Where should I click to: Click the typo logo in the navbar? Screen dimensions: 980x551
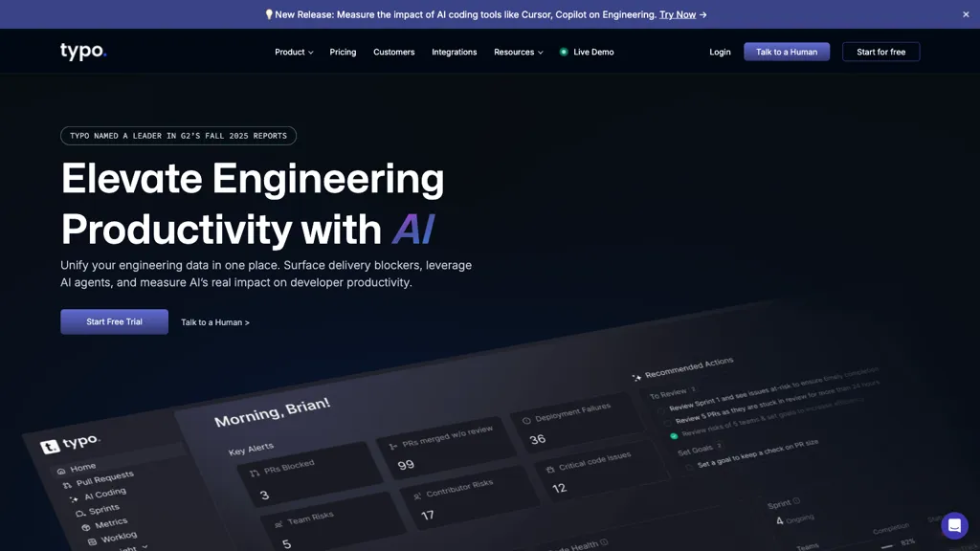coord(82,51)
